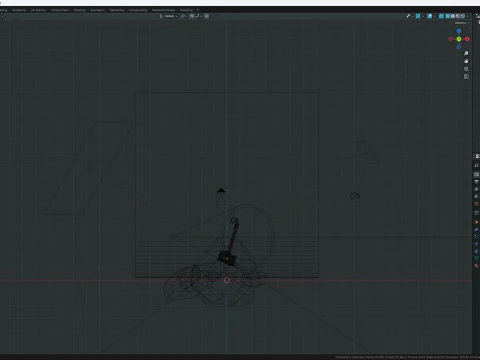Viewport: 480px width, 360px height.
Task: Select rendered viewport shading
Action: coord(463,16)
